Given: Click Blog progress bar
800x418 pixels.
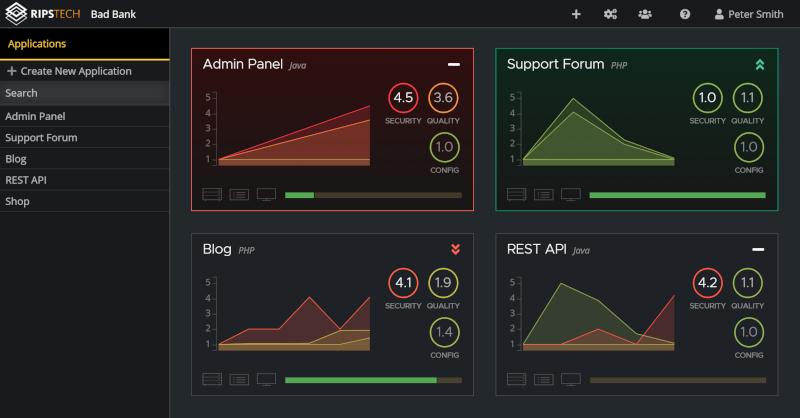Looking at the screenshot, I should click(x=373, y=380).
